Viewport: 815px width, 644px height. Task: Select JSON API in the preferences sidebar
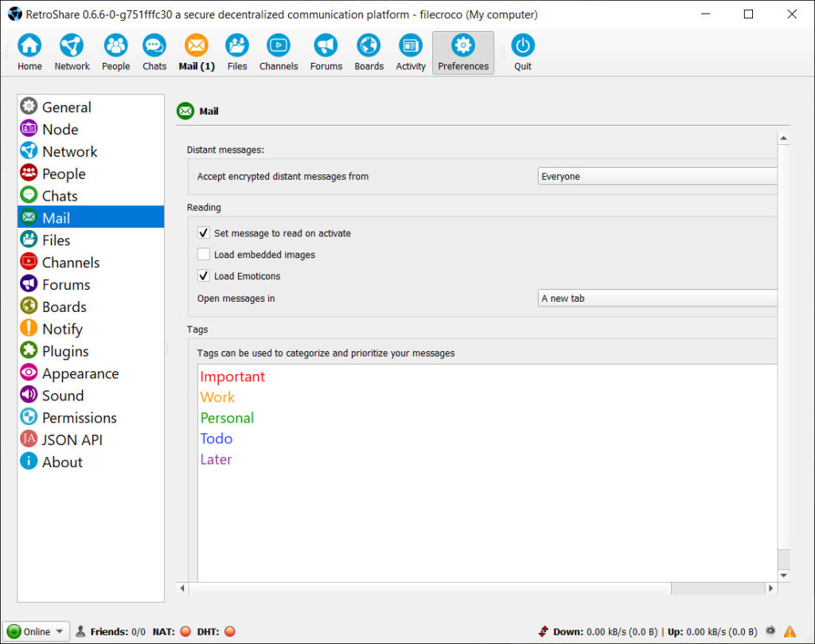pyautogui.click(x=91, y=439)
